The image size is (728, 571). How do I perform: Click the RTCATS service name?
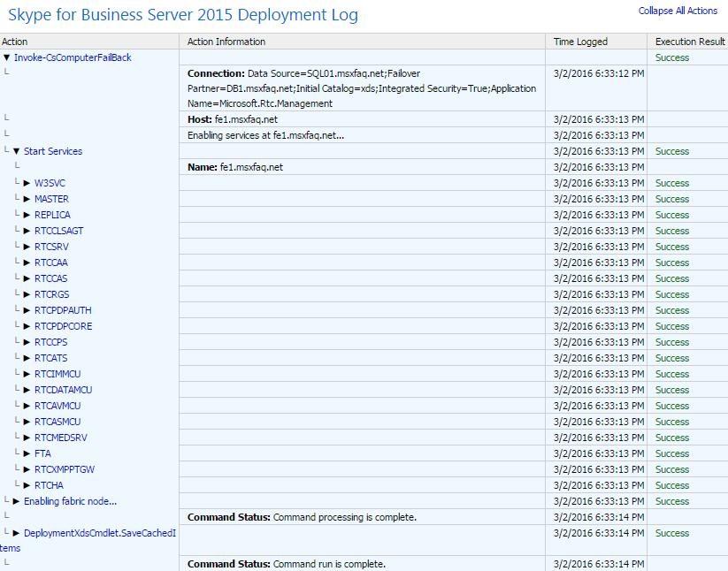click(x=51, y=358)
